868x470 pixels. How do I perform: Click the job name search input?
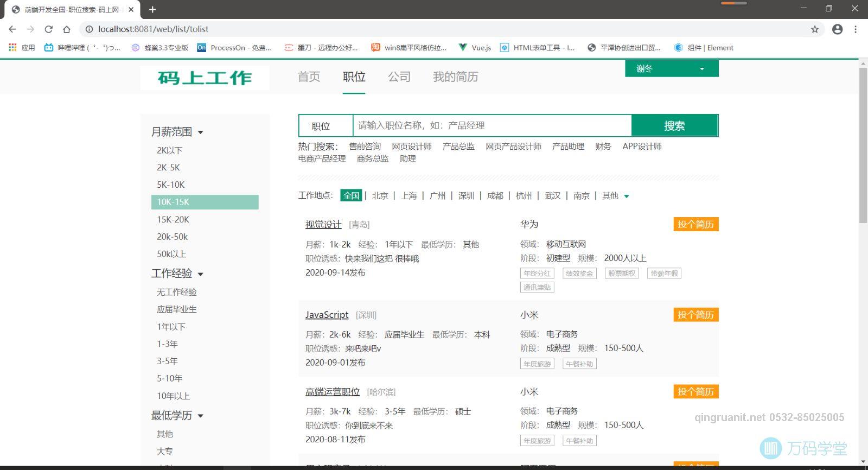point(492,126)
